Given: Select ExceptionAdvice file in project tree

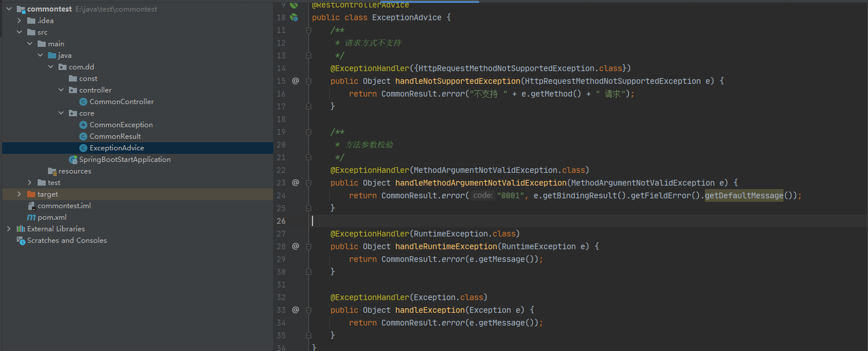Looking at the screenshot, I should click(117, 148).
